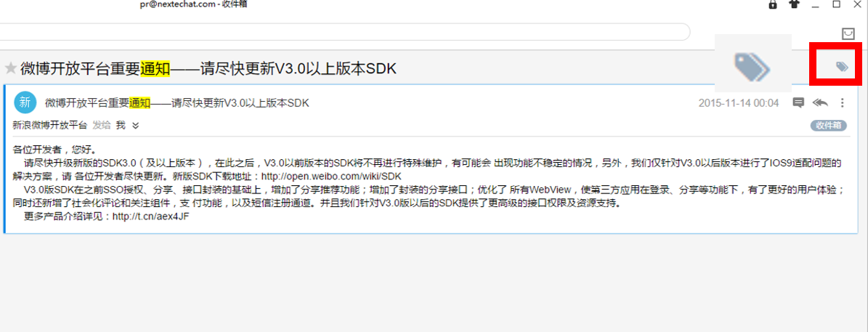
Task: Click the message subject line in the header
Action: (177, 102)
